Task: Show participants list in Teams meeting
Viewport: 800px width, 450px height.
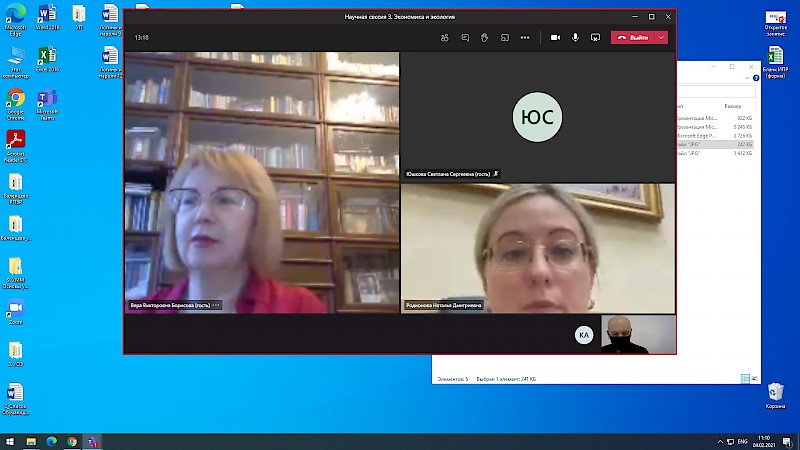Action: (444, 37)
